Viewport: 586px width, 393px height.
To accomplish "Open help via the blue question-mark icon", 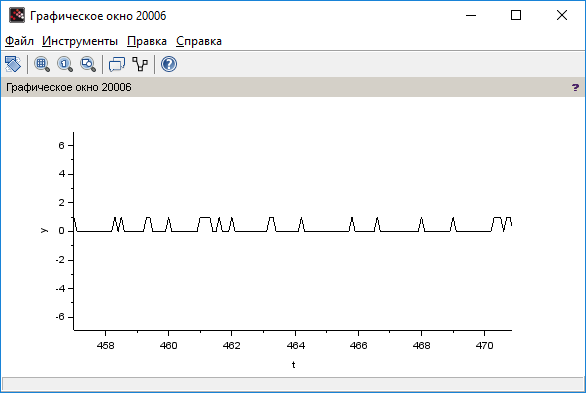I will point(169,64).
